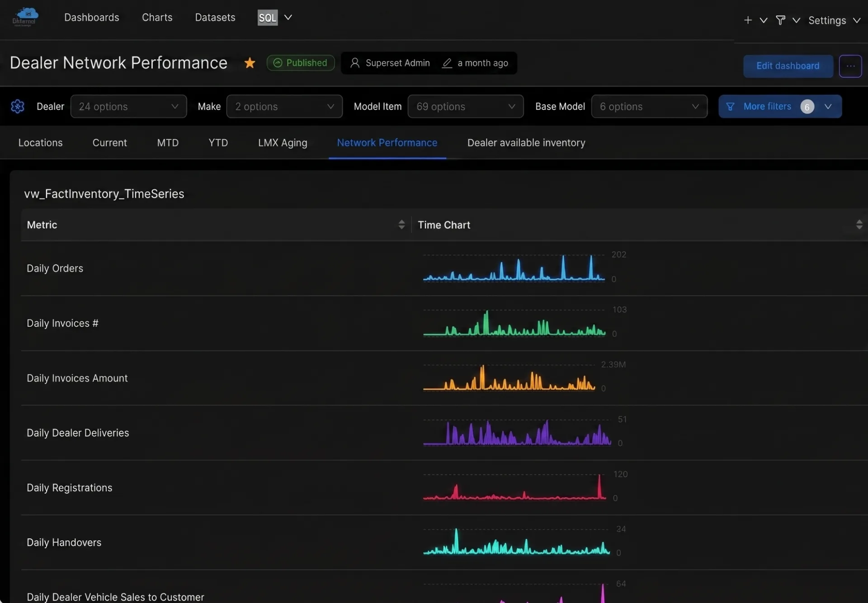
Task: Open the Dealer 24 options dropdown
Action: pyautogui.click(x=128, y=106)
